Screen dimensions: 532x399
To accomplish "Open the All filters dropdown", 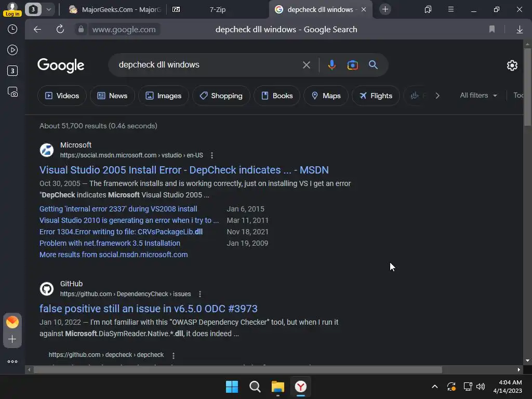I will (x=478, y=96).
